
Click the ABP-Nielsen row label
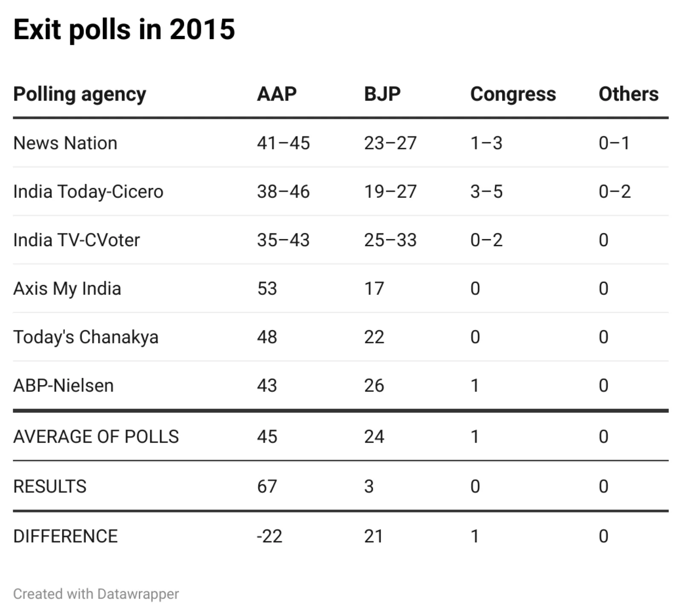click(x=64, y=386)
